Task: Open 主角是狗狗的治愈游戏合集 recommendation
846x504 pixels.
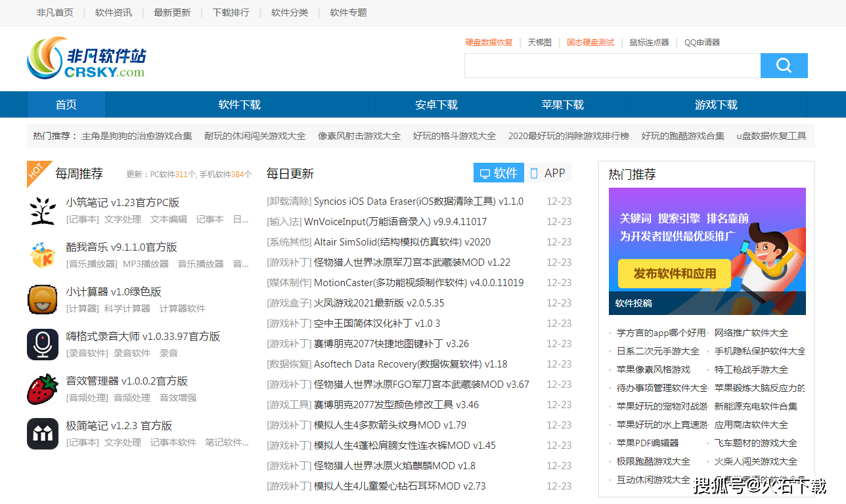Action: [x=137, y=136]
